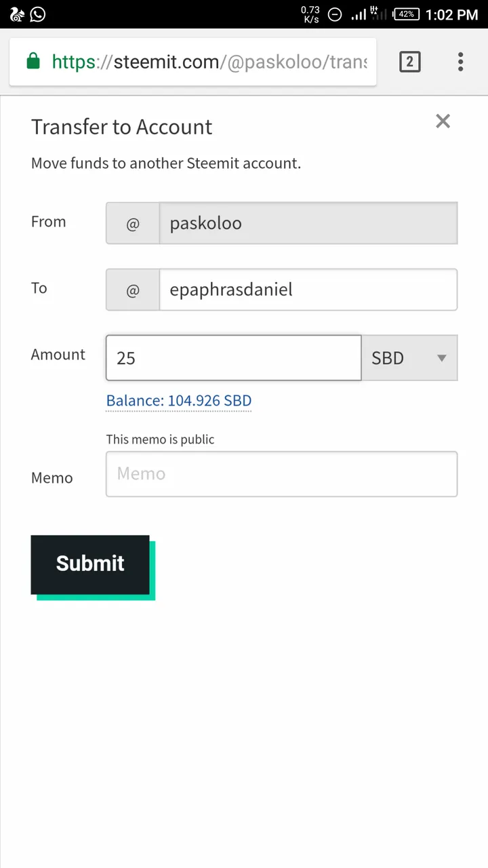488x868 pixels.
Task: Tap the 1:02 PM clock
Action: coord(452,14)
